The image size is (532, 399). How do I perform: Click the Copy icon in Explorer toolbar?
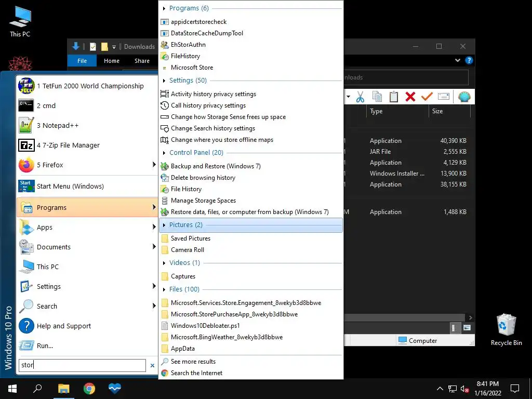coord(377,97)
